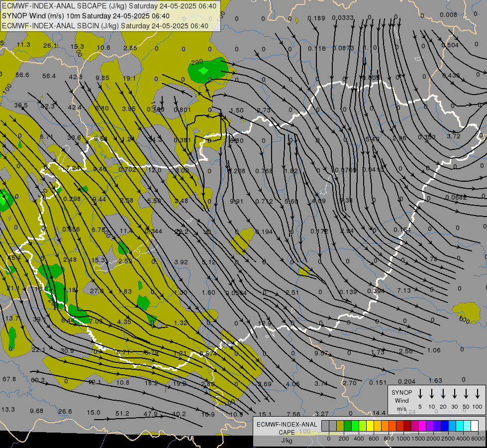Click the SYNOP Wind 10m title line
487x448 pixels.
tap(86, 16)
